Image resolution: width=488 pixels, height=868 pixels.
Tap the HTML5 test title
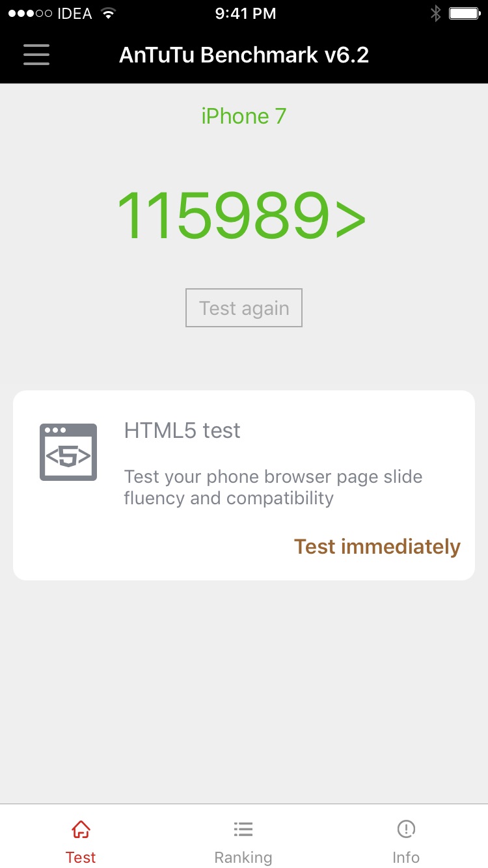click(x=182, y=430)
